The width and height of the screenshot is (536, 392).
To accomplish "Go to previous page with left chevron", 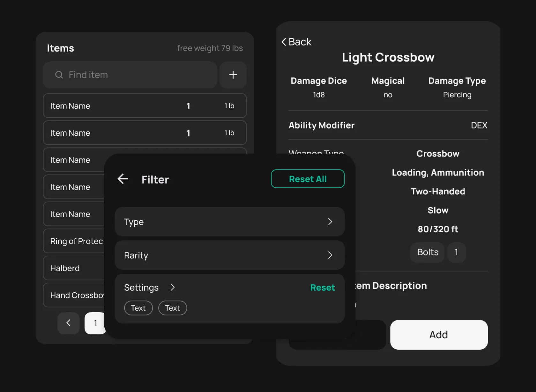I will [68, 323].
